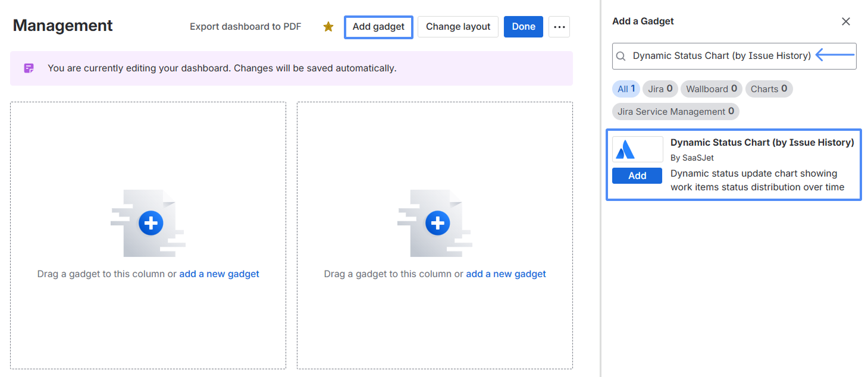Click Export dashboard to PDF
The height and width of the screenshot is (377, 868).
(x=245, y=27)
